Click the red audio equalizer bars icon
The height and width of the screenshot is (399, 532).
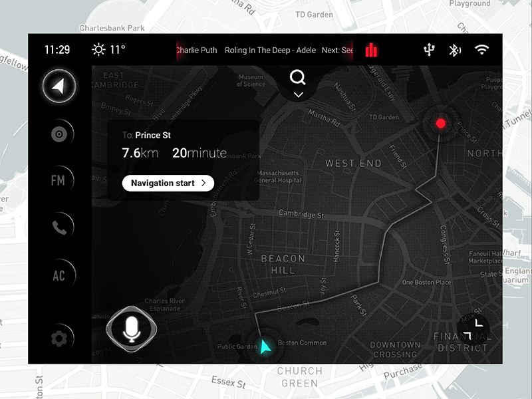(370, 50)
